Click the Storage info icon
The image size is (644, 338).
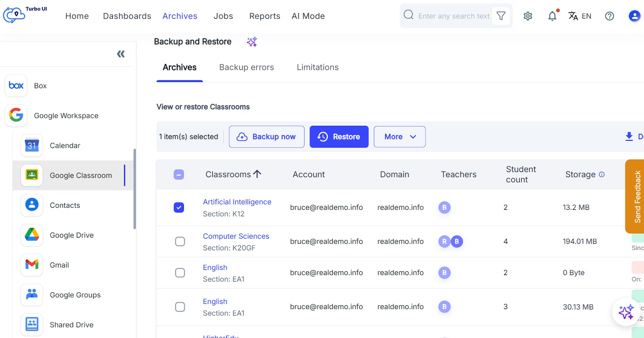click(602, 174)
